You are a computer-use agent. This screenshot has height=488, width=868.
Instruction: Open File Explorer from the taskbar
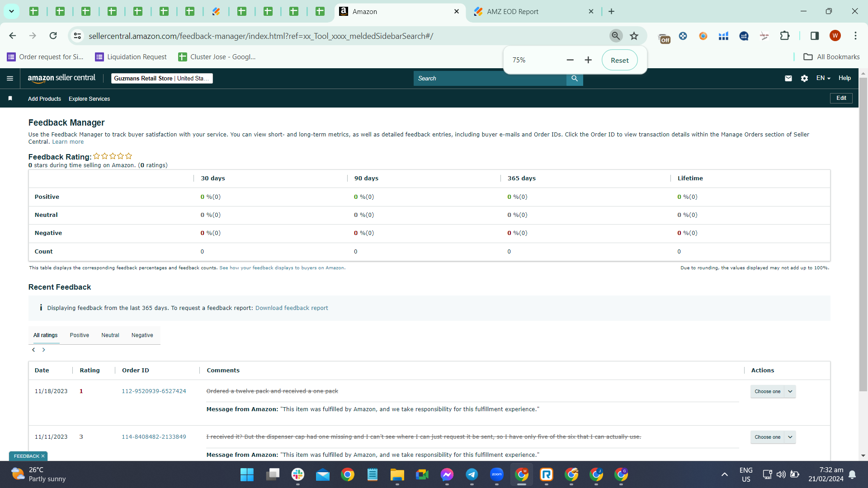click(x=397, y=474)
